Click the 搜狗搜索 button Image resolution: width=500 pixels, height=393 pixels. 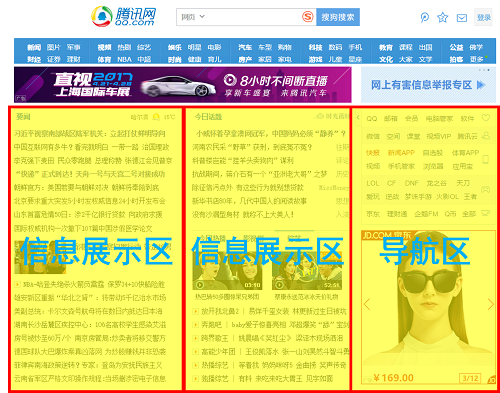[x=338, y=17]
